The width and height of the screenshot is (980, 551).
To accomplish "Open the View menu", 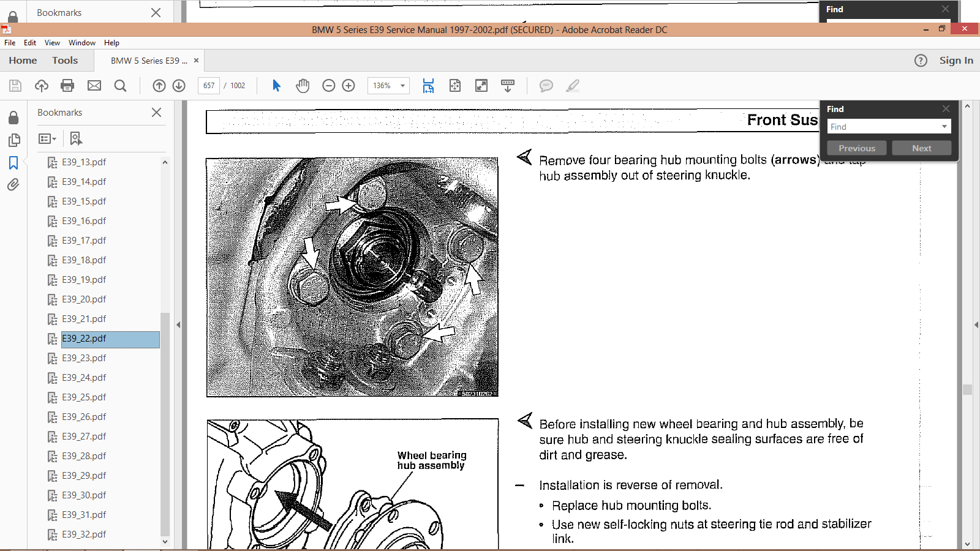I will tap(52, 43).
